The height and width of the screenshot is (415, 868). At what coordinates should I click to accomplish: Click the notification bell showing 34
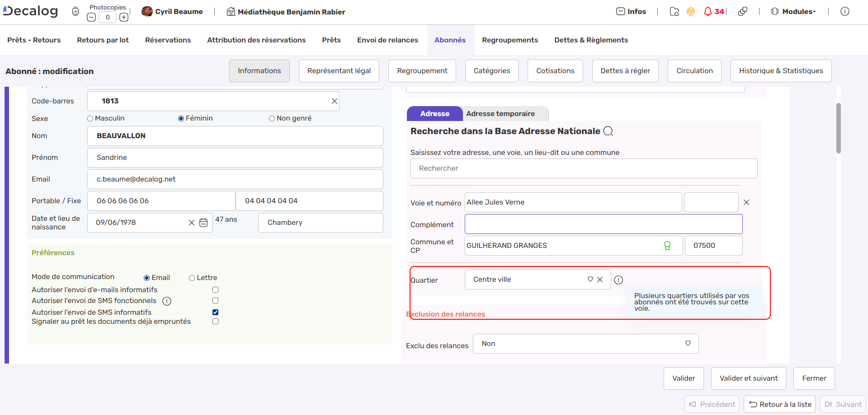click(708, 12)
